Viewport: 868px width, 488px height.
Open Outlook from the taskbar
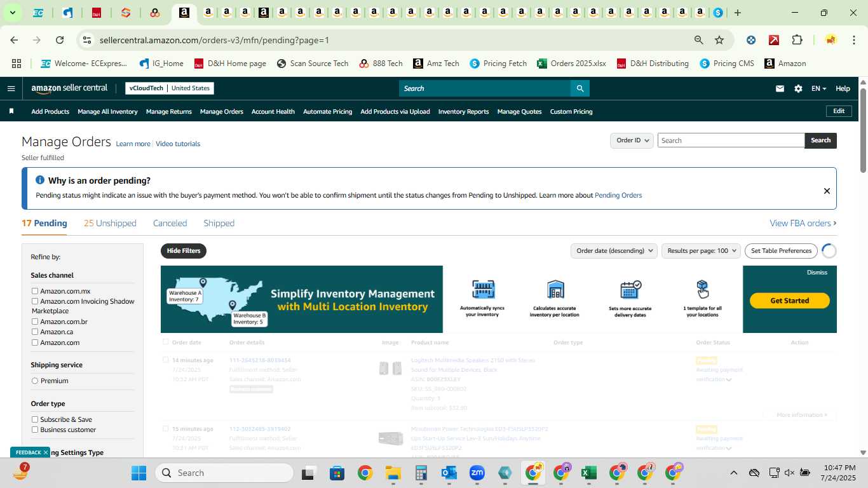[x=449, y=473]
